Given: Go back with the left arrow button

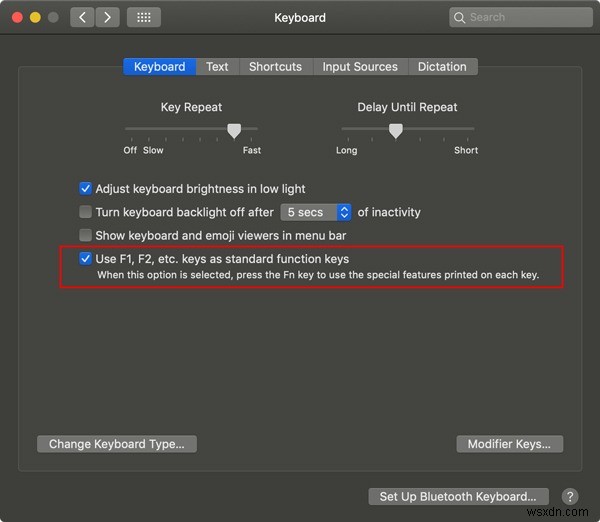Looking at the screenshot, I should (82, 17).
